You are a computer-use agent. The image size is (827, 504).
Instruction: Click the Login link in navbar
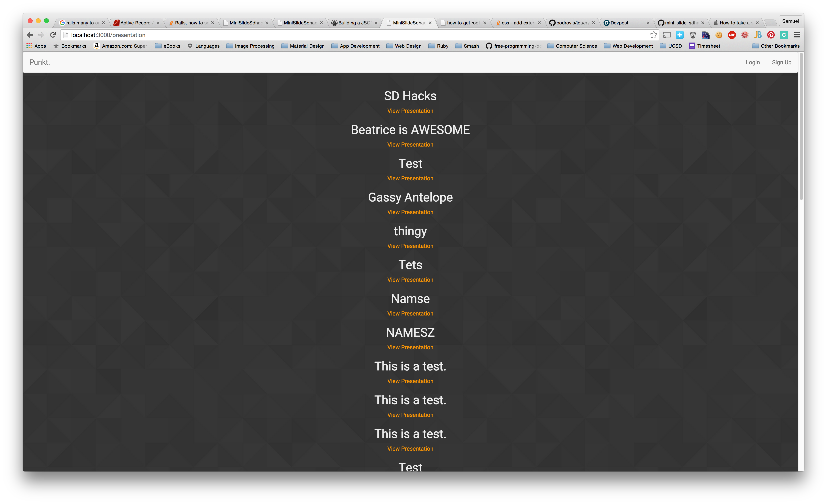(752, 62)
